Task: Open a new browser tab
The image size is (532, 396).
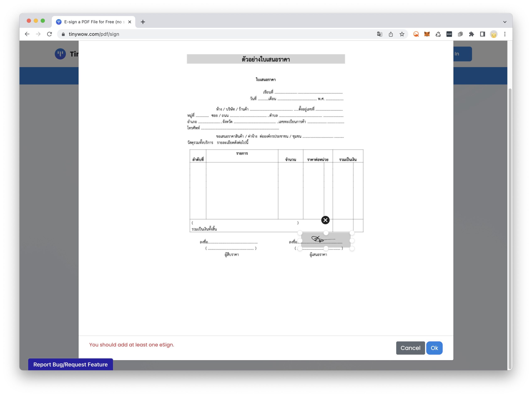Action: (x=143, y=22)
